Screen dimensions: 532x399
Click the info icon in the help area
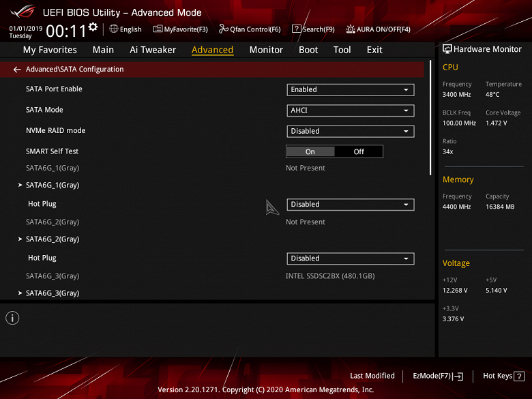pyautogui.click(x=12, y=318)
